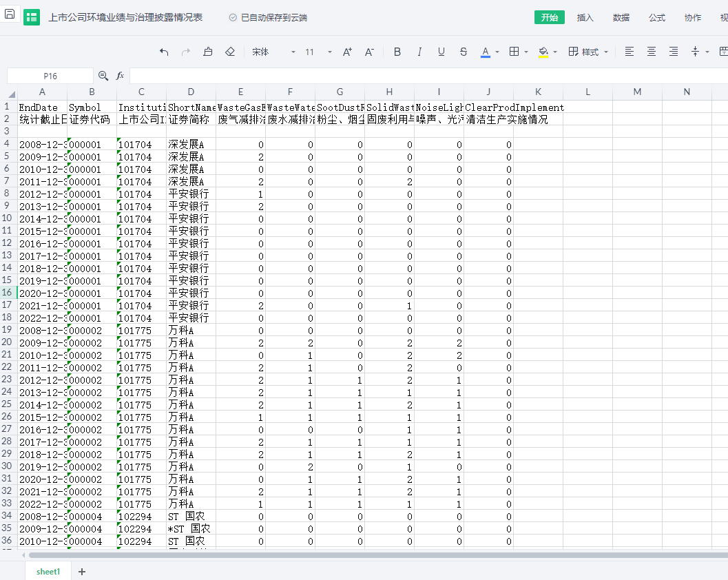Click the format painter icon
728x580 pixels.
pyautogui.click(x=208, y=52)
